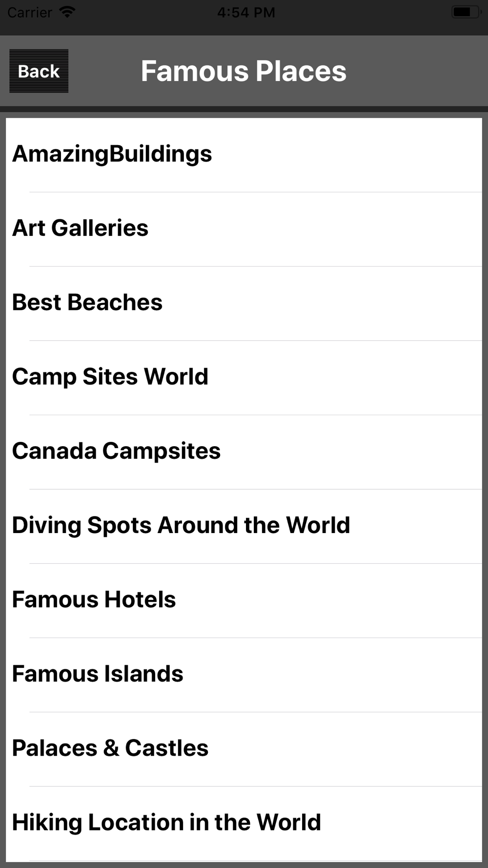This screenshot has width=488, height=868.
Task: Open Canada Campsites list item
Action: [244, 452]
